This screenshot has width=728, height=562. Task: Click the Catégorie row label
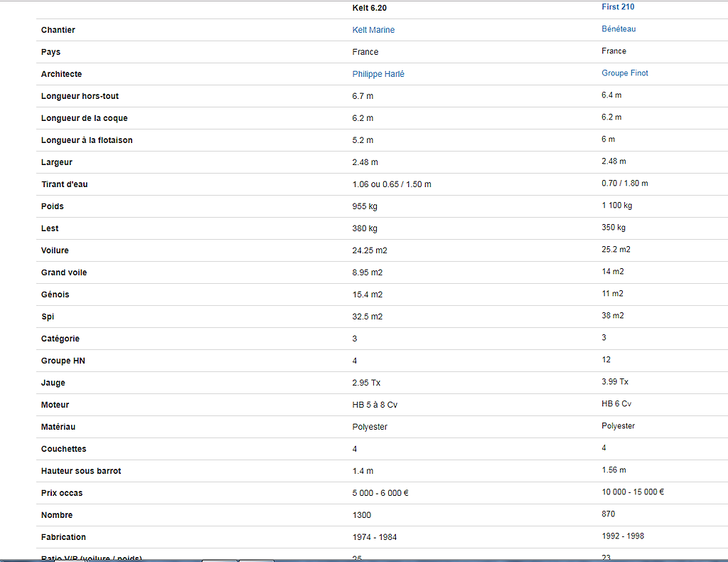point(60,339)
